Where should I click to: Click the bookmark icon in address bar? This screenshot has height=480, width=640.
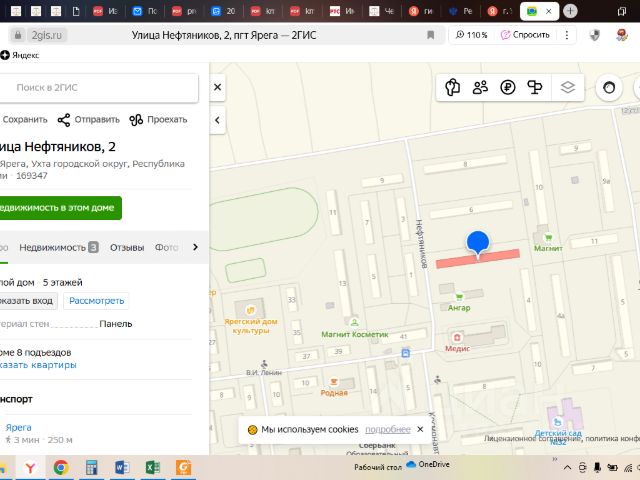tap(431, 35)
